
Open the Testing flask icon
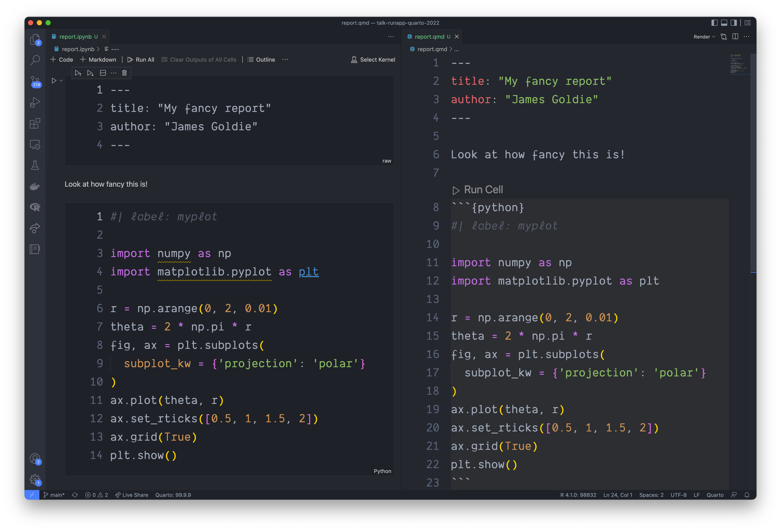click(x=35, y=165)
